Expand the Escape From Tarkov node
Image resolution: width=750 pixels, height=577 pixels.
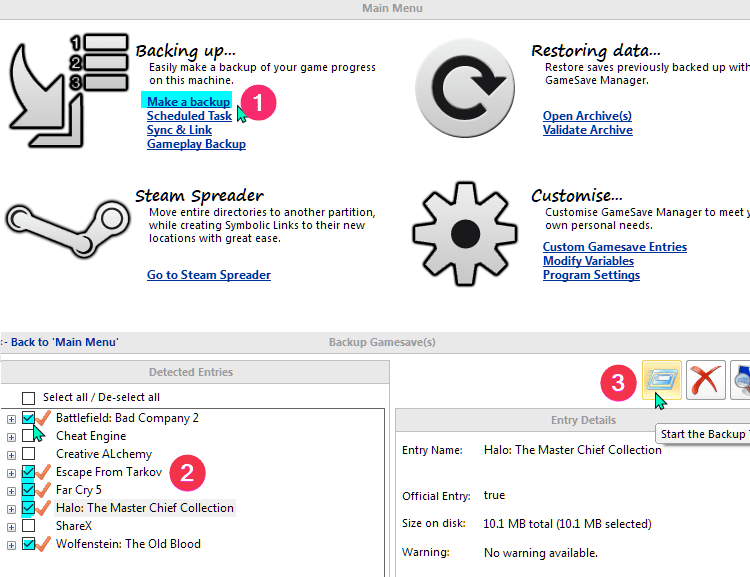click(11, 474)
